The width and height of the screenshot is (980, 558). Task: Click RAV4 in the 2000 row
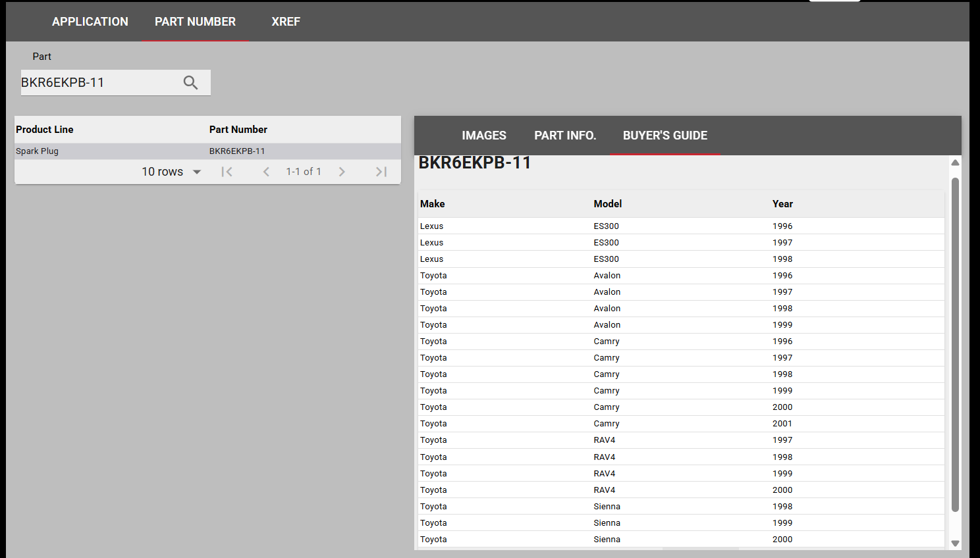tap(605, 490)
